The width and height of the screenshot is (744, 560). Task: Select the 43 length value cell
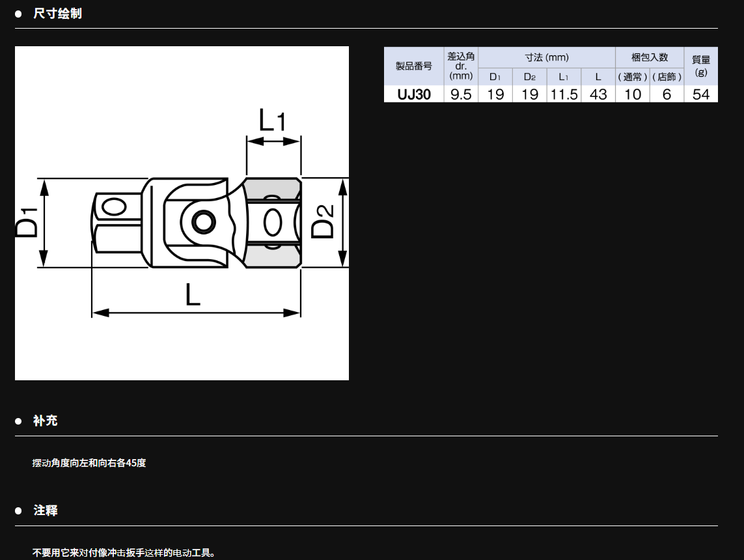(x=598, y=94)
